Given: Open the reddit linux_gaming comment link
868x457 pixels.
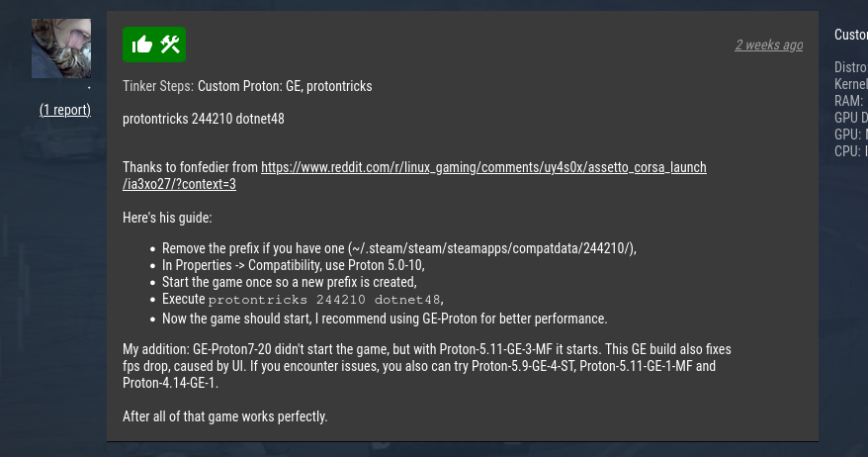Looking at the screenshot, I should pos(483,168).
